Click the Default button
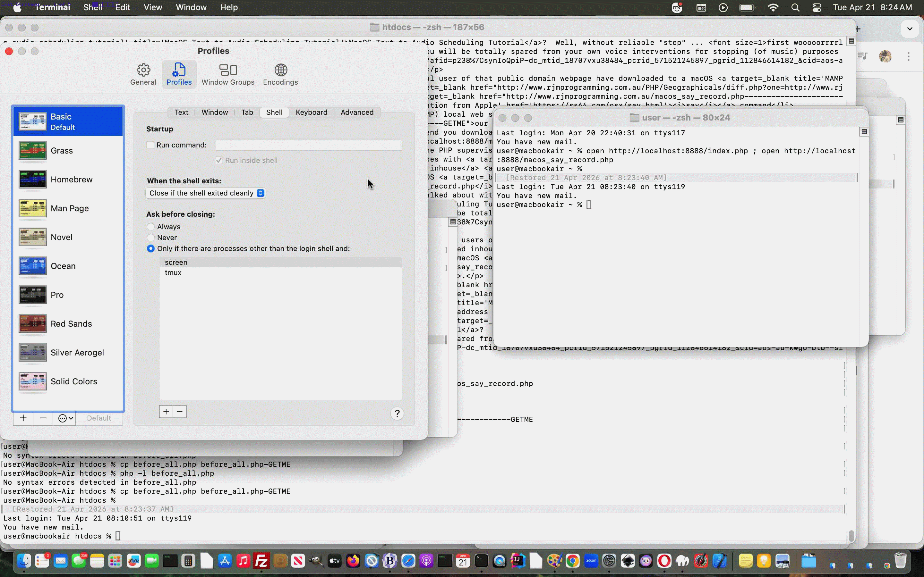 pyautogui.click(x=98, y=418)
